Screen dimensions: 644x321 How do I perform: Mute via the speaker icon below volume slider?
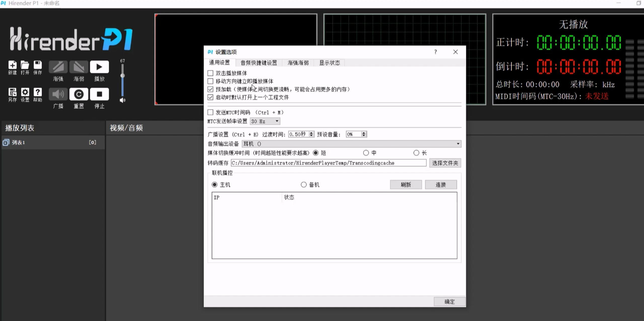122,100
